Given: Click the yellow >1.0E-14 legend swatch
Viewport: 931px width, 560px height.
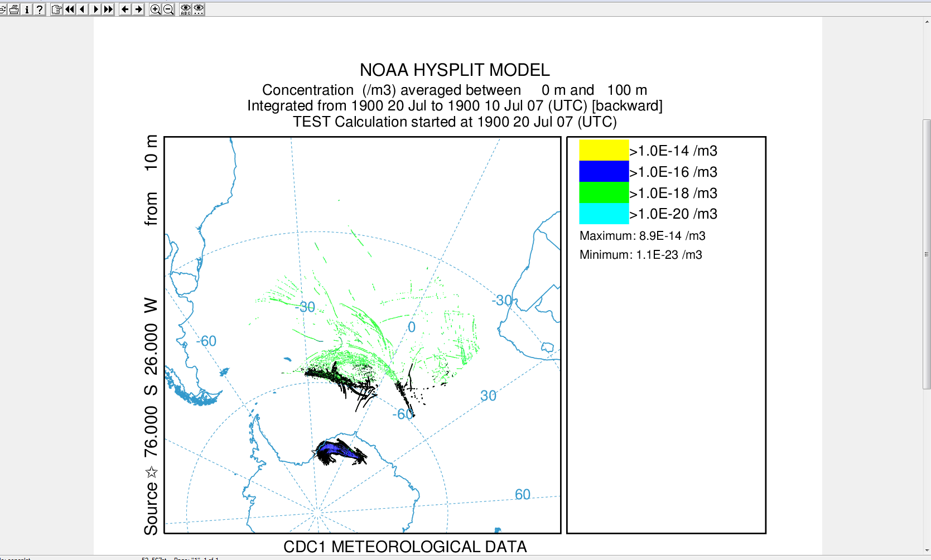Looking at the screenshot, I should point(604,150).
